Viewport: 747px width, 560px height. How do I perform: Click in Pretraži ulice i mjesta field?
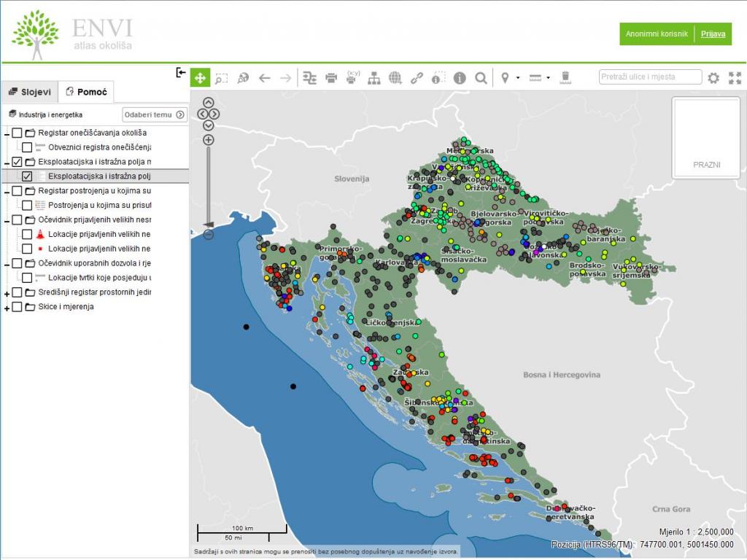pyautogui.click(x=650, y=77)
